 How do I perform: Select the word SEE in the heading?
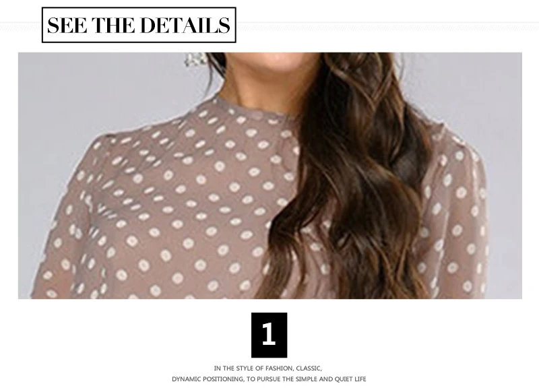coord(67,26)
